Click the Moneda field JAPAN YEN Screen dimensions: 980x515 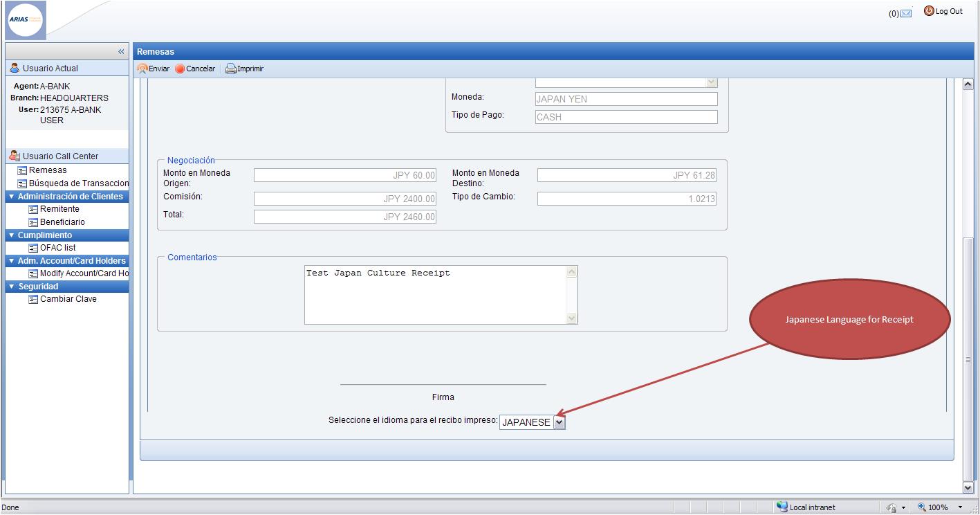click(627, 99)
